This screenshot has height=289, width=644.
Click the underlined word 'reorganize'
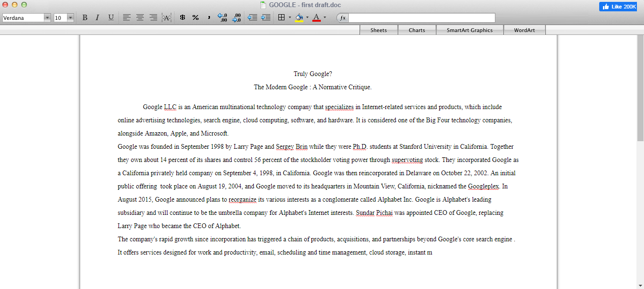(243, 199)
